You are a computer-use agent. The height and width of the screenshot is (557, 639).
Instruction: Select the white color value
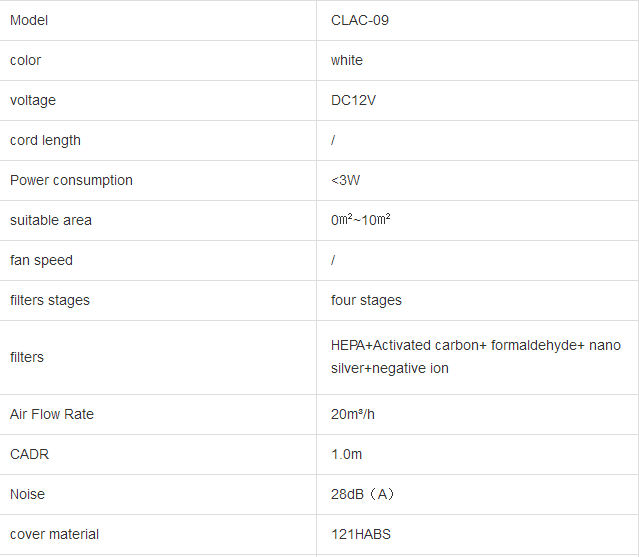(347, 60)
